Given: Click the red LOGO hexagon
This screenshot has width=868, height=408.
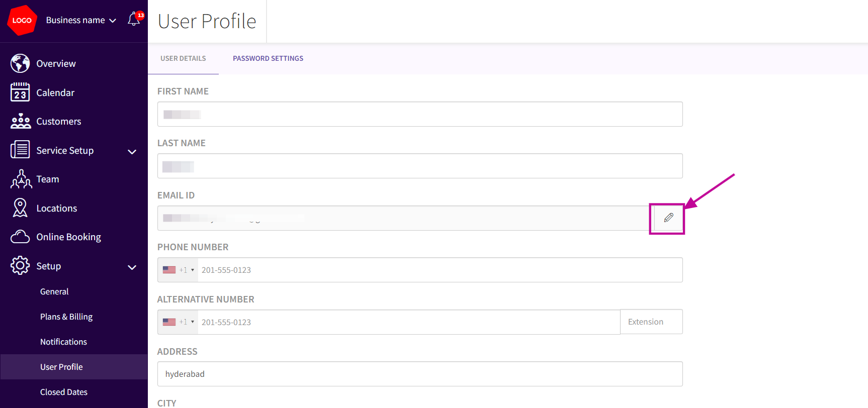Looking at the screenshot, I should [x=22, y=21].
